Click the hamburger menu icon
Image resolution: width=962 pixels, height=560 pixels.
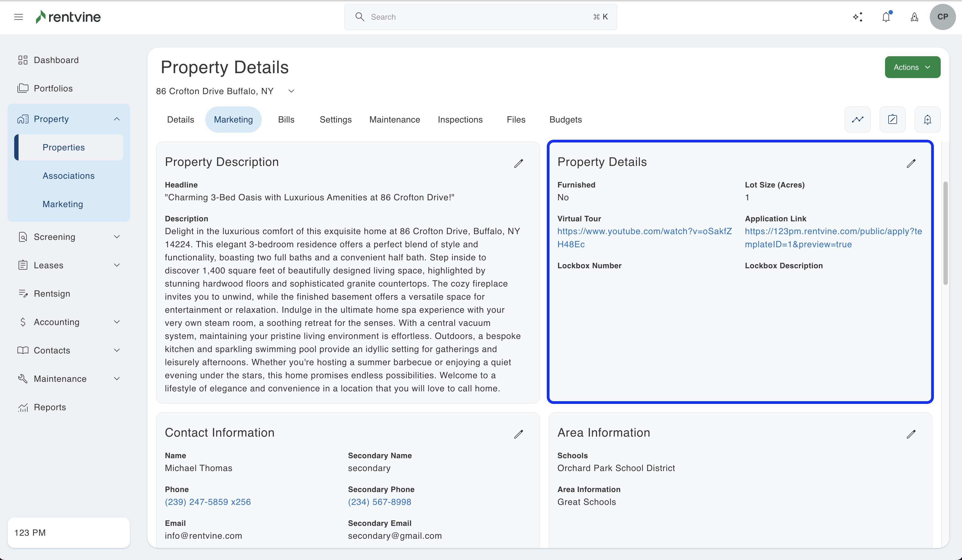(x=18, y=17)
